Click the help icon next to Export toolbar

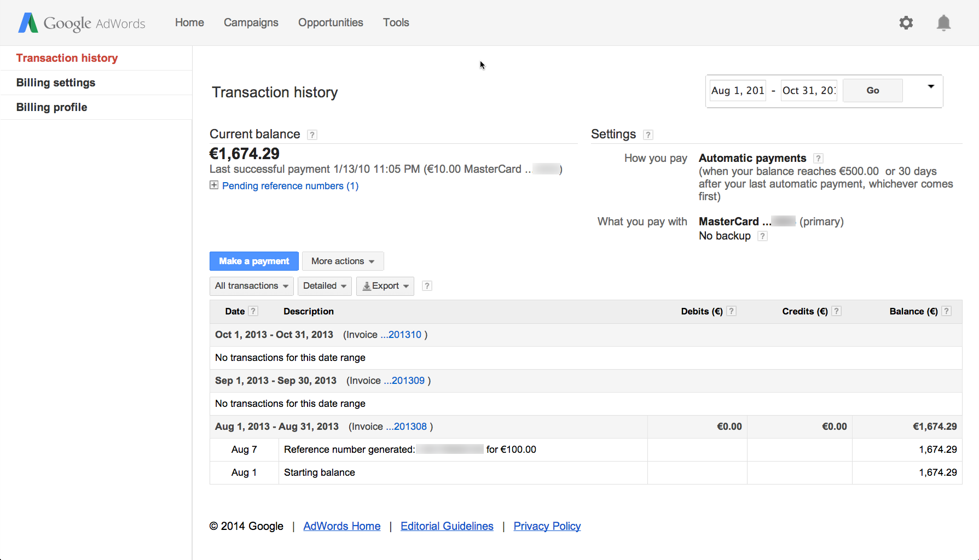point(427,285)
